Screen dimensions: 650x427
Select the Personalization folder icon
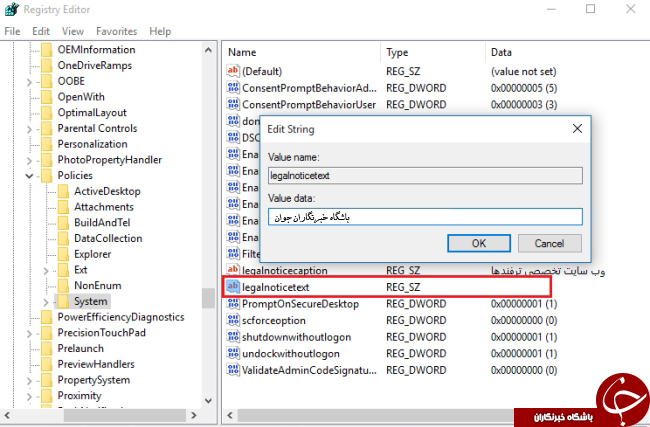(47, 144)
